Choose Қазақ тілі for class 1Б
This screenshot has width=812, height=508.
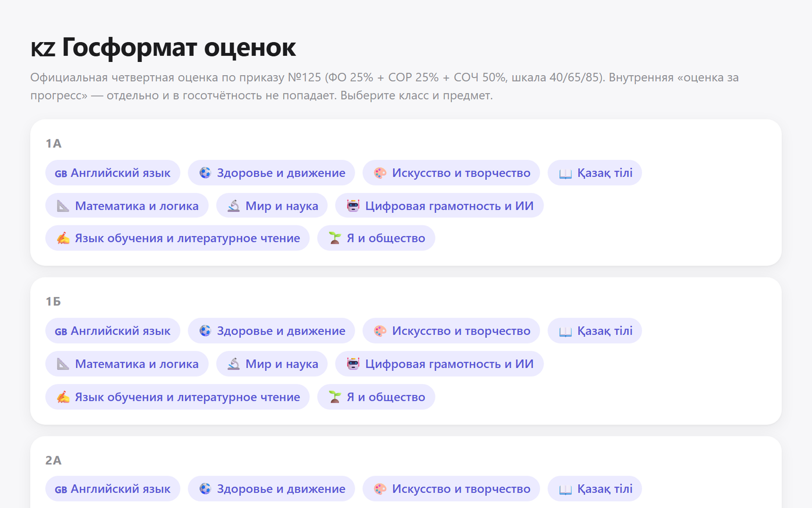(x=595, y=331)
